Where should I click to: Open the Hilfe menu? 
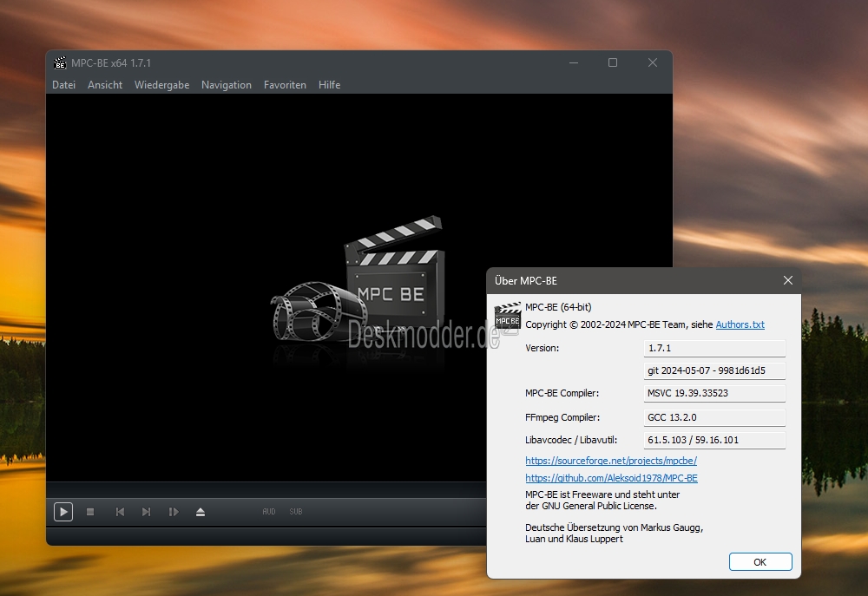click(329, 85)
